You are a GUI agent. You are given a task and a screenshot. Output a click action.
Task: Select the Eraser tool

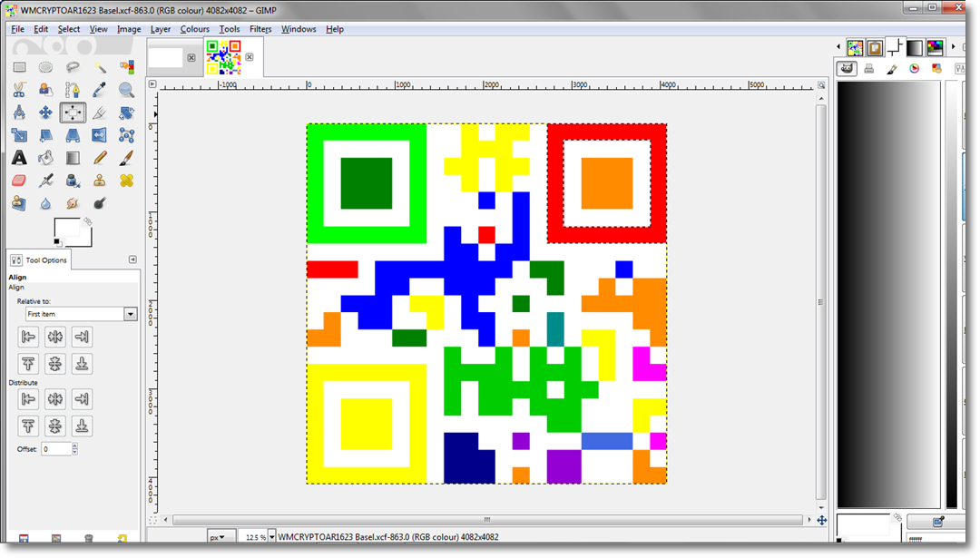pyautogui.click(x=19, y=181)
